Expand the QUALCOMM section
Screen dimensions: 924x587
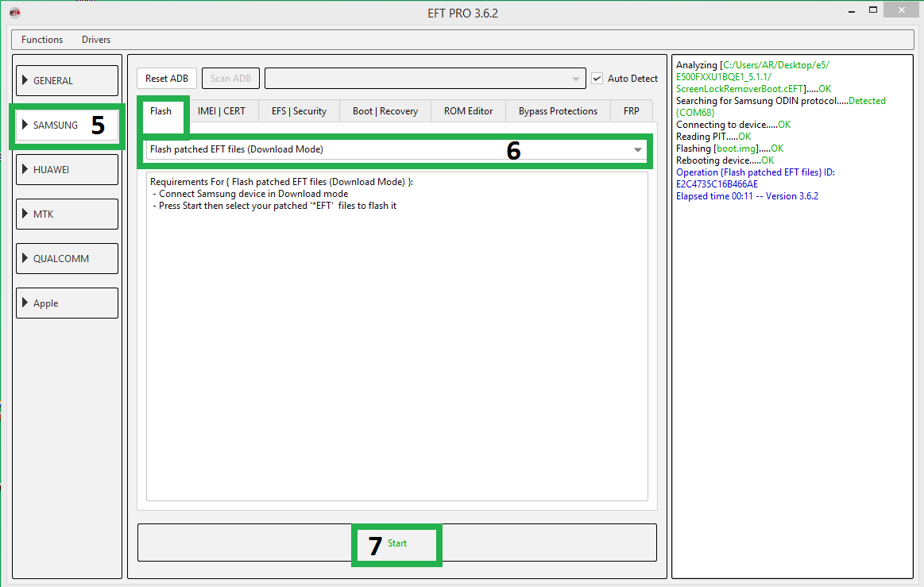click(68, 259)
